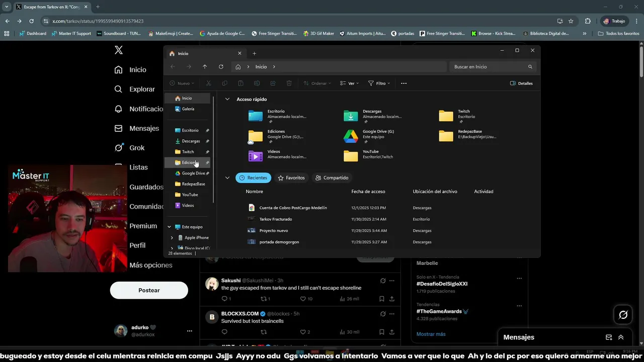Open the Ordenar dropdown
Screen dimensions: 644x362
(317, 83)
